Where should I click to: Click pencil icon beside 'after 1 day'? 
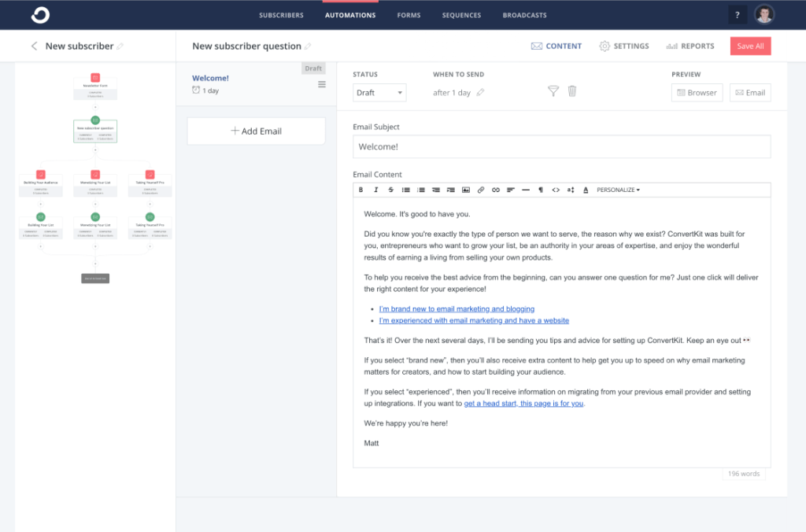tap(480, 93)
